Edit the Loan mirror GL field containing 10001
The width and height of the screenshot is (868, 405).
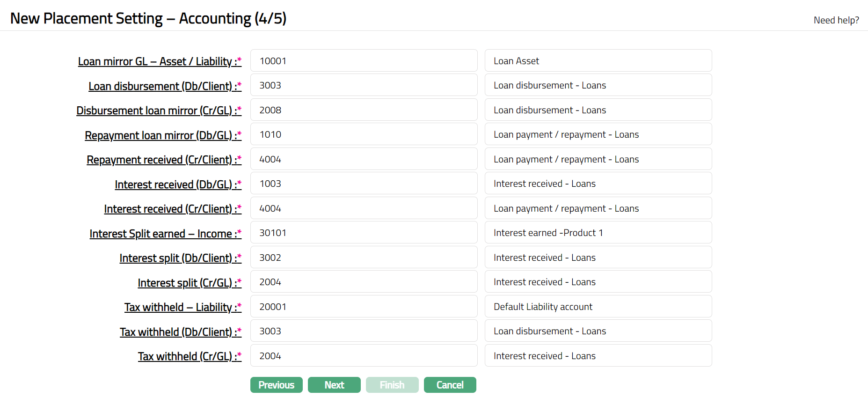[x=364, y=61]
